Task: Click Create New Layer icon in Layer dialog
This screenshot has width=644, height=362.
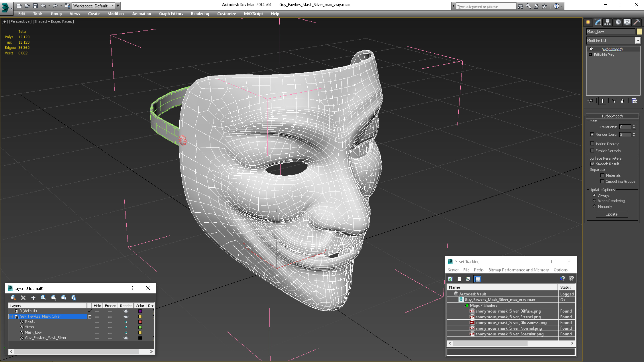Action: tap(13, 298)
